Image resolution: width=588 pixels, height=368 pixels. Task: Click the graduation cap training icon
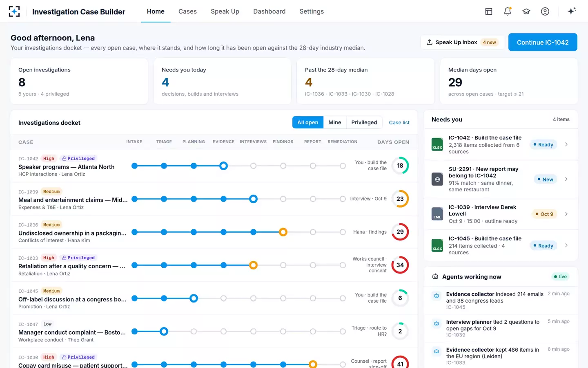[x=526, y=11]
